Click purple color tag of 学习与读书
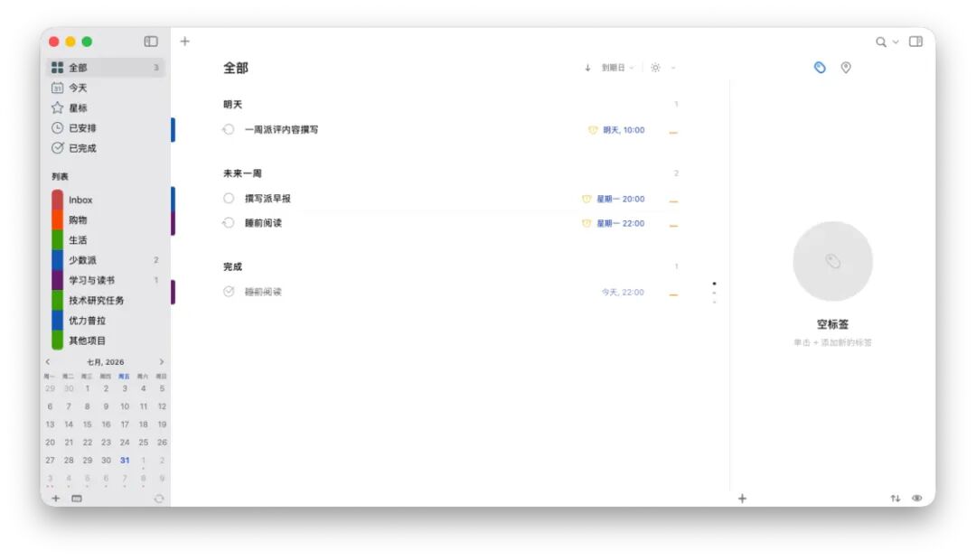Screen dimensions: 976x560 coord(57,280)
